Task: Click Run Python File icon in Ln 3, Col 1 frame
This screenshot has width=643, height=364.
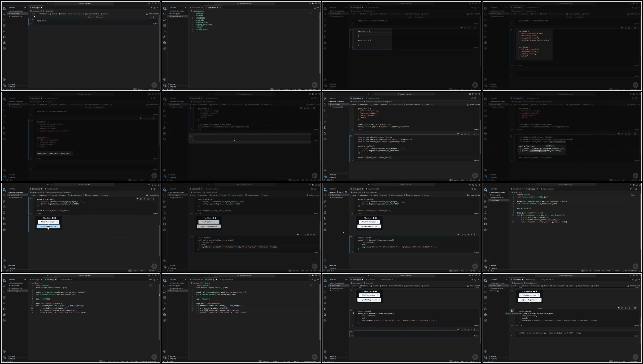Action: click(631, 189)
